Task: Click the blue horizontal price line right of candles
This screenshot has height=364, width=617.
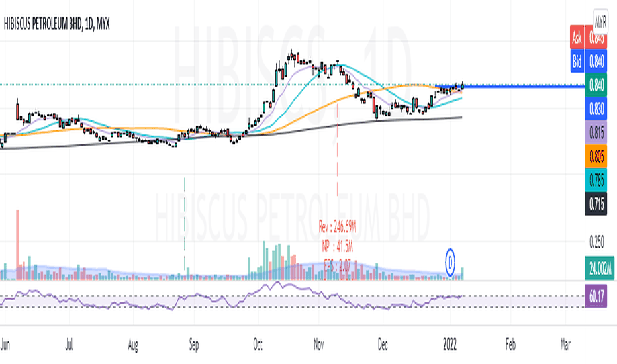Action: [x=524, y=85]
